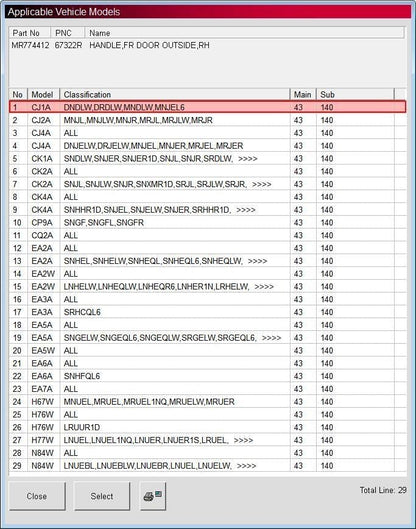Click classification MNUEL,MRUEL in row 24
Screen dimensions: 416x529
click(x=149, y=402)
